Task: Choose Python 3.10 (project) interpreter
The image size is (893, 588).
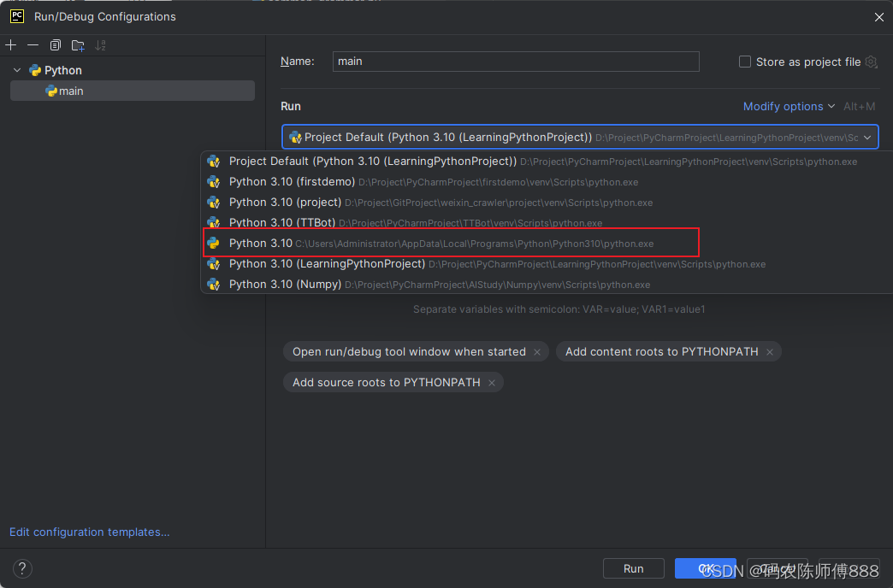Action: coord(547,202)
